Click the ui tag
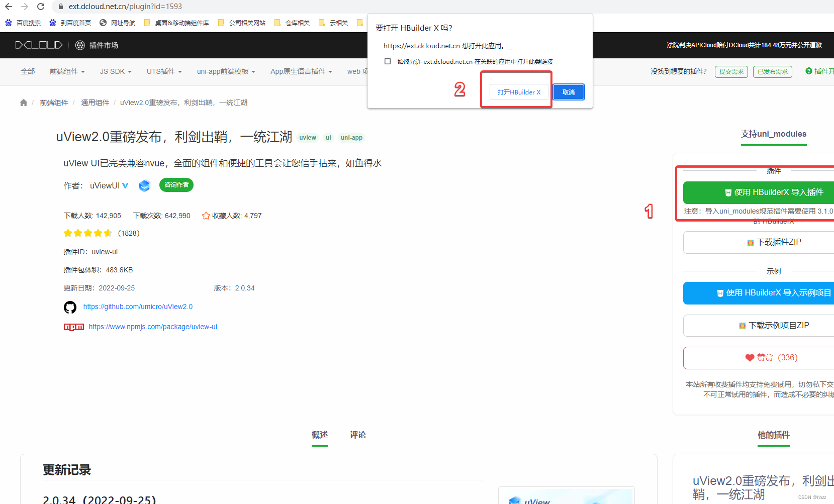The width and height of the screenshot is (834, 504). point(328,138)
